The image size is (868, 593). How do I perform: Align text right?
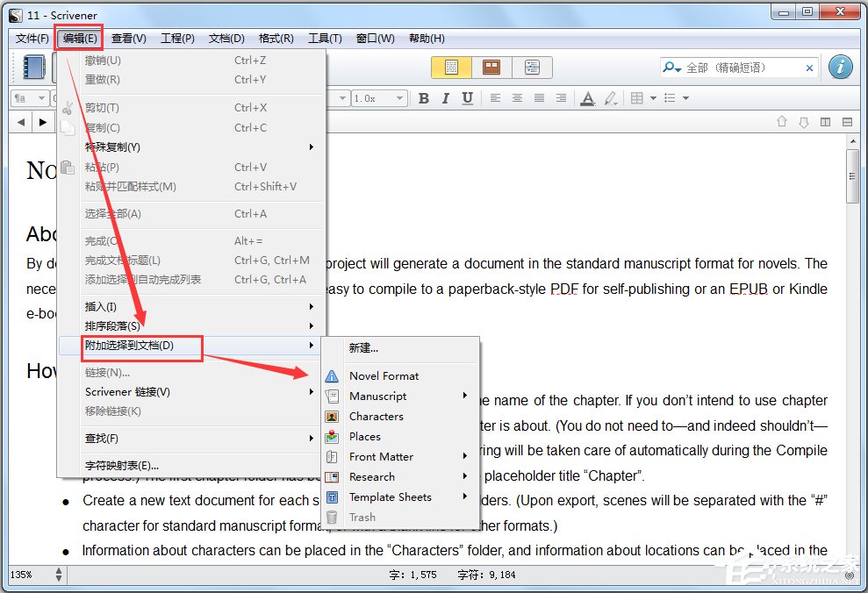(x=561, y=98)
